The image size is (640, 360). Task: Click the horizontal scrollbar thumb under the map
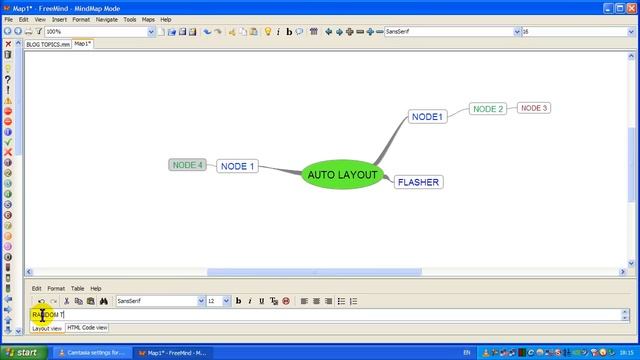click(x=314, y=271)
